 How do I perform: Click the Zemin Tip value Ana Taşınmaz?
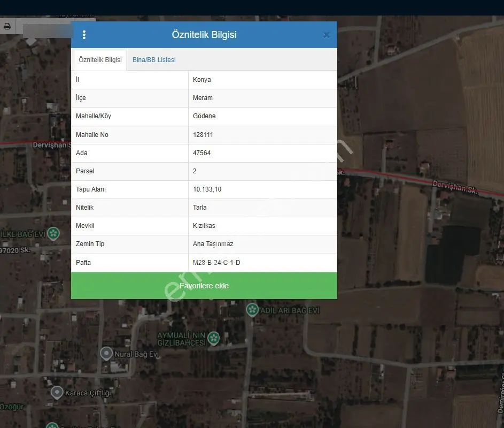tap(213, 244)
